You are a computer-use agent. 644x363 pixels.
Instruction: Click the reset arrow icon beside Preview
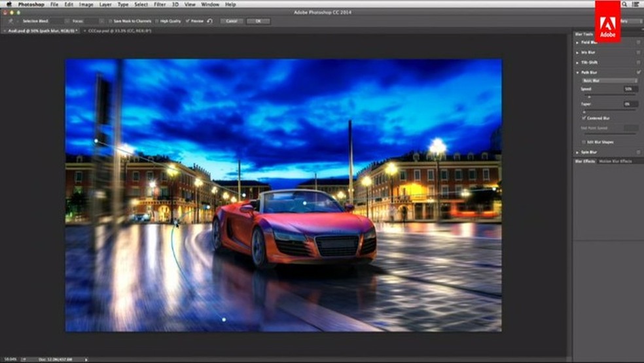click(209, 21)
